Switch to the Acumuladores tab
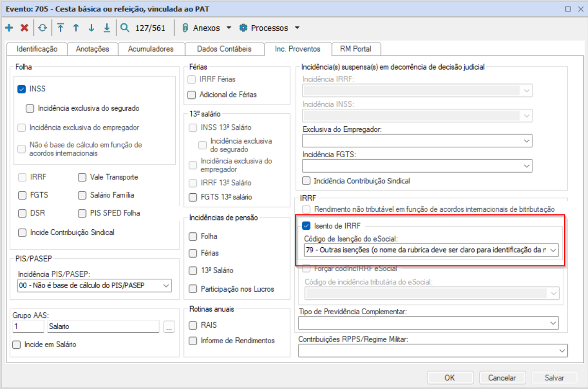The height and width of the screenshot is (389, 588). point(150,49)
